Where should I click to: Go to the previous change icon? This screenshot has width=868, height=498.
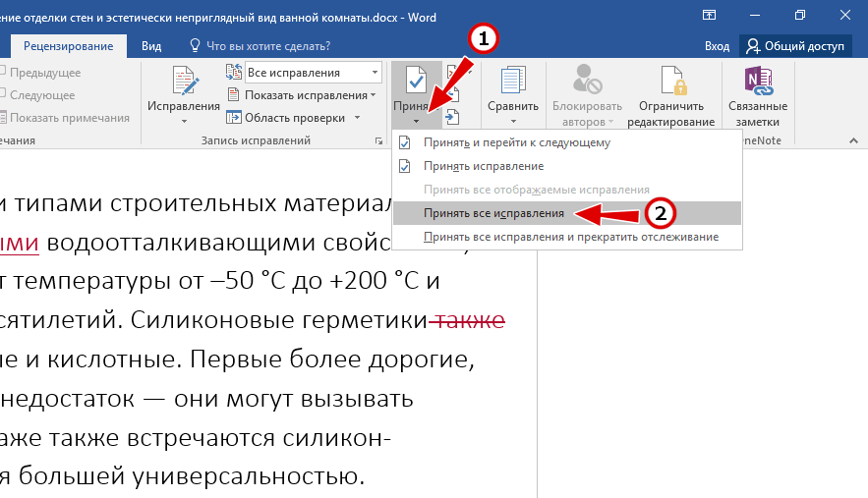coord(452,95)
